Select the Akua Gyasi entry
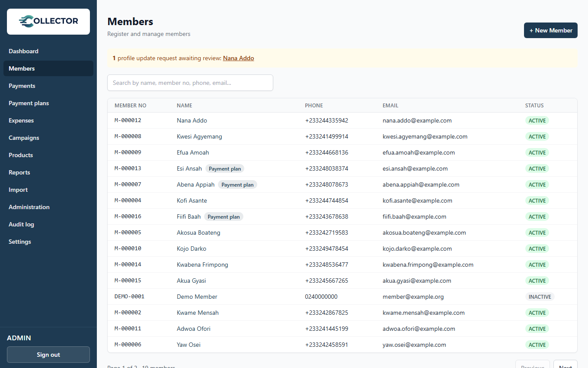The width and height of the screenshot is (588, 368). pyautogui.click(x=191, y=281)
